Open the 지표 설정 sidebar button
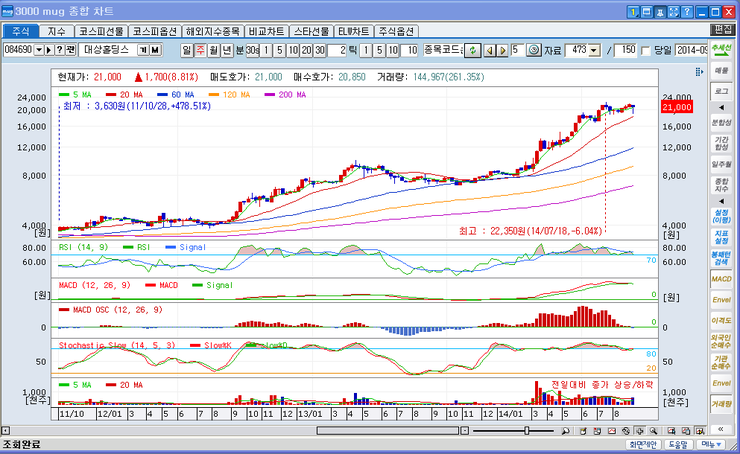Screen dimensions: 740x454 pyautogui.click(x=722, y=237)
